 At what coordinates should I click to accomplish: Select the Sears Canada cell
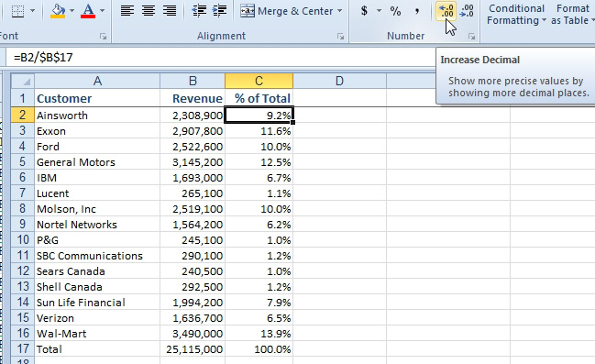coord(97,271)
